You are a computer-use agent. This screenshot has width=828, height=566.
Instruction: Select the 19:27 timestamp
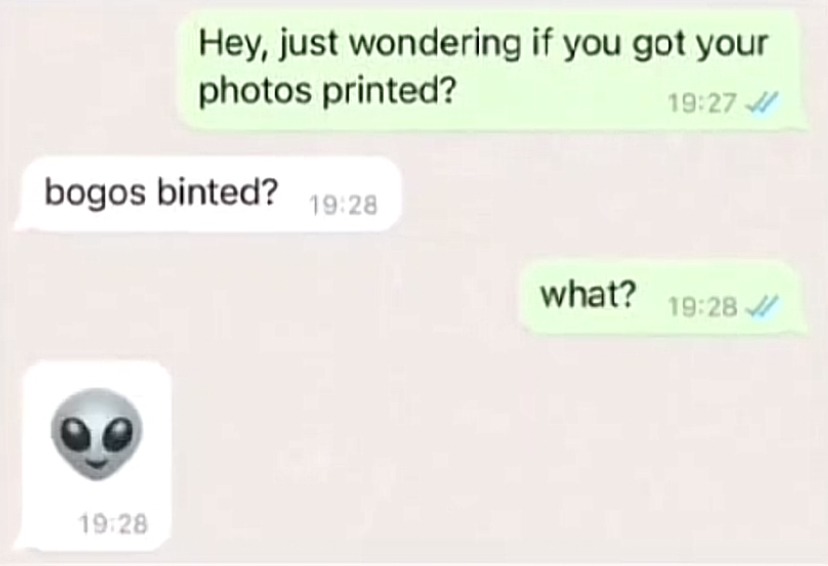pos(701,103)
